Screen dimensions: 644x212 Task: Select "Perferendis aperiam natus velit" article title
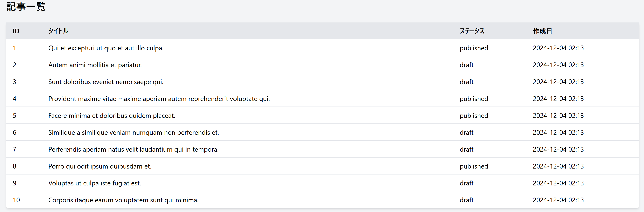[x=133, y=150]
